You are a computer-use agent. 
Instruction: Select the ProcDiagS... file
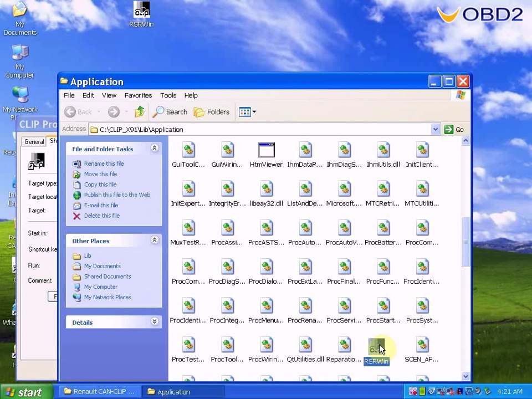[227, 272]
